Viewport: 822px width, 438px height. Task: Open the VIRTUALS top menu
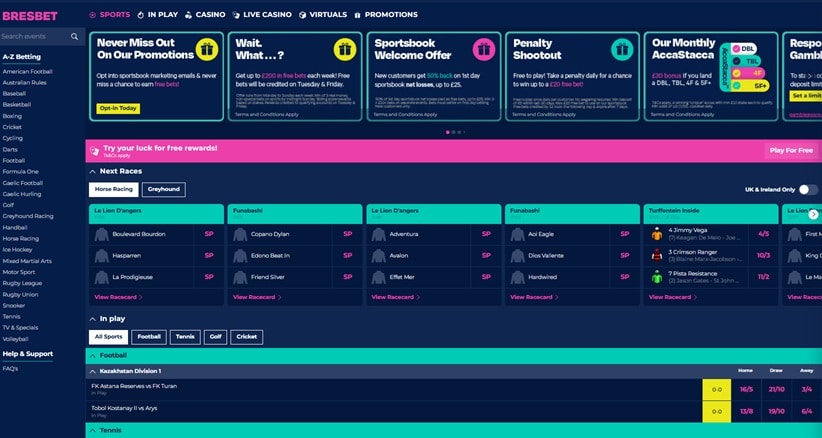(x=323, y=15)
